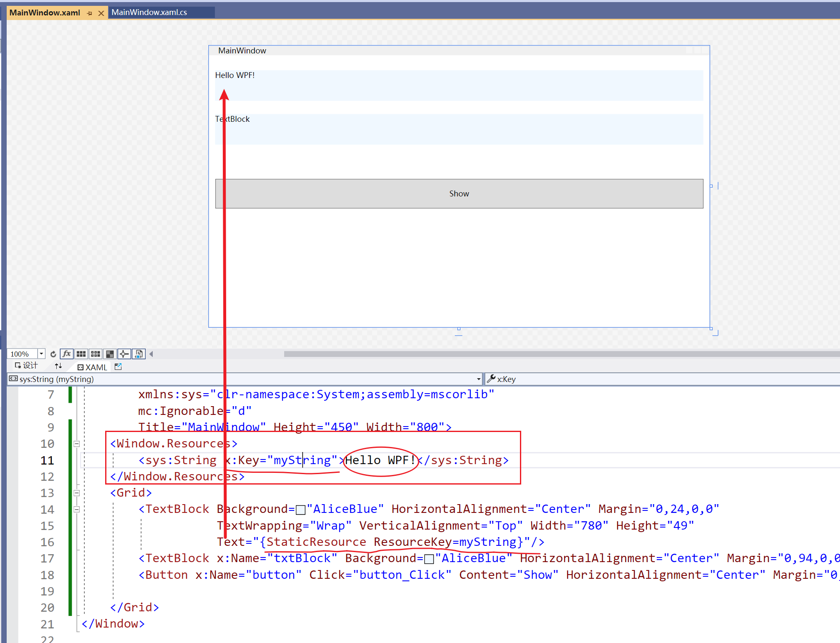
Task: Click HorizontalAlignment="Center" on line 14
Action: tap(491, 509)
